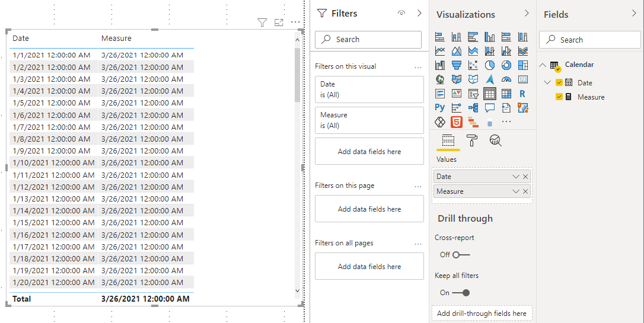Open the Measure value dropdown arrow
The height and width of the screenshot is (323, 644).
point(516,191)
